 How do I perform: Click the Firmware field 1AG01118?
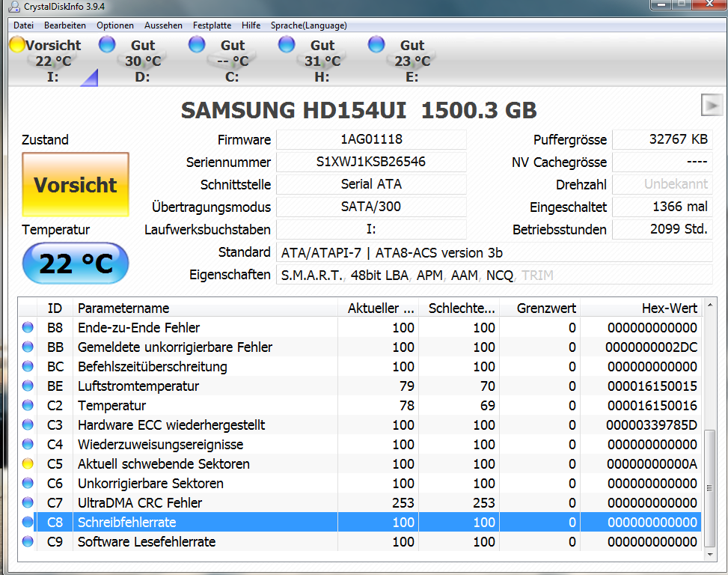(x=371, y=139)
